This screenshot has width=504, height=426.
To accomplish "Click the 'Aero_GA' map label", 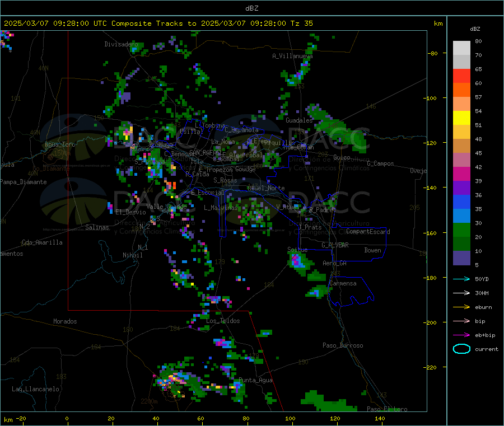I will [335, 263].
